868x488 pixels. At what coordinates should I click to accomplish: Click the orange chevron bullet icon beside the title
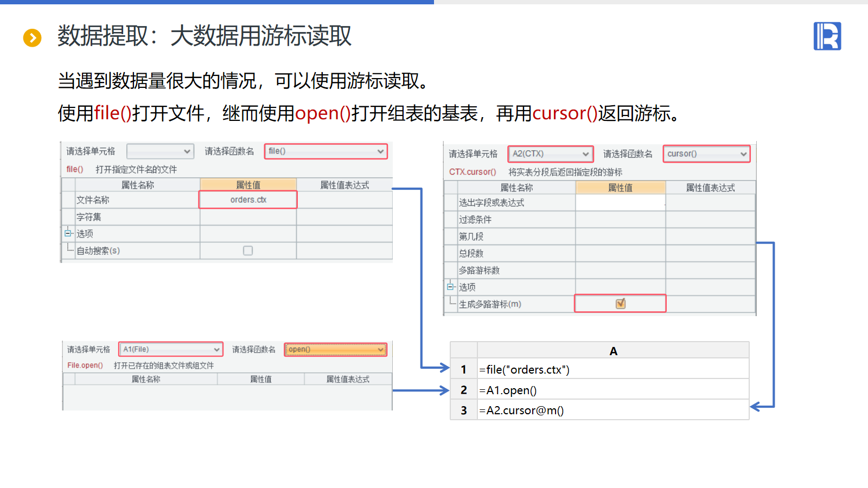(x=32, y=38)
